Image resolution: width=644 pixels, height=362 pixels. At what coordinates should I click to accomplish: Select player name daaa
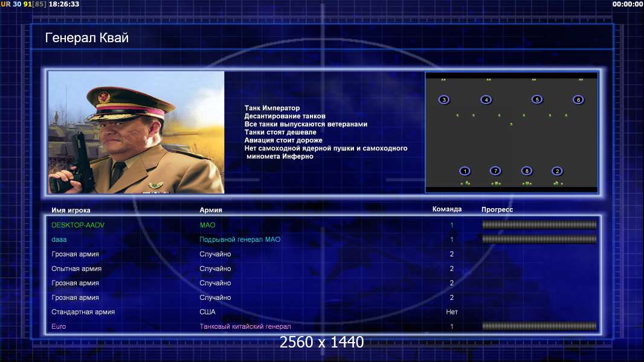59,240
